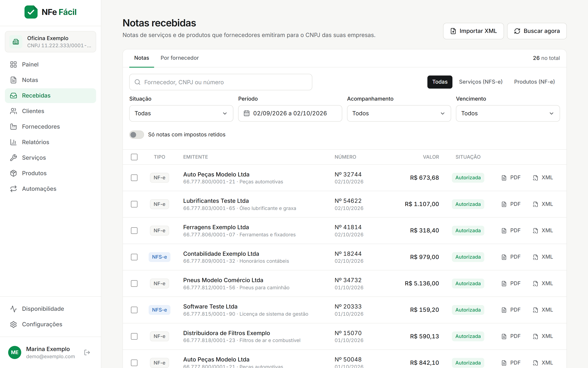588x368 pixels.
Task: Tick Distribuidora de Filtros Exemplo checkbox
Action: click(134, 336)
